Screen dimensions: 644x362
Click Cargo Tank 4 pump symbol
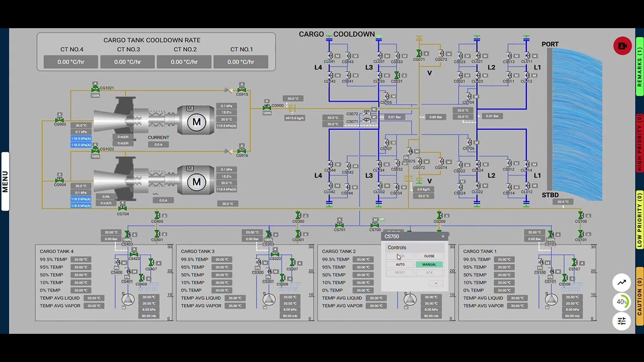(x=128, y=299)
